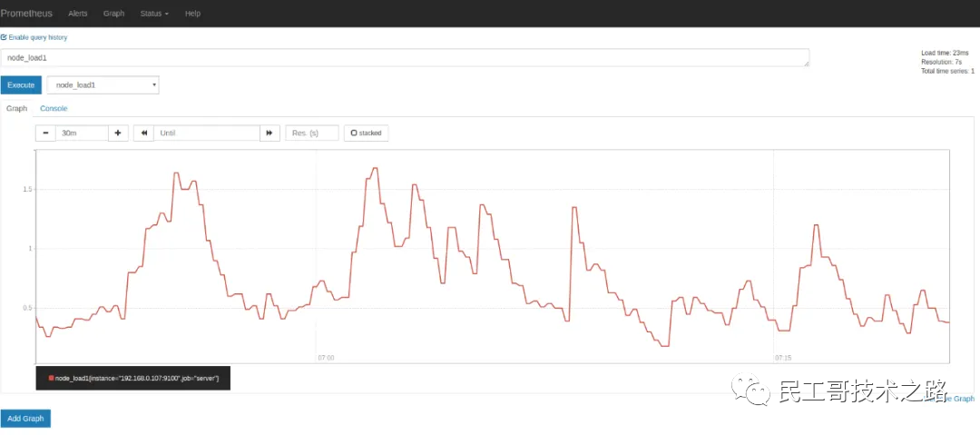Open the Alerts page
Screen dimensions: 980x435
[x=77, y=13]
